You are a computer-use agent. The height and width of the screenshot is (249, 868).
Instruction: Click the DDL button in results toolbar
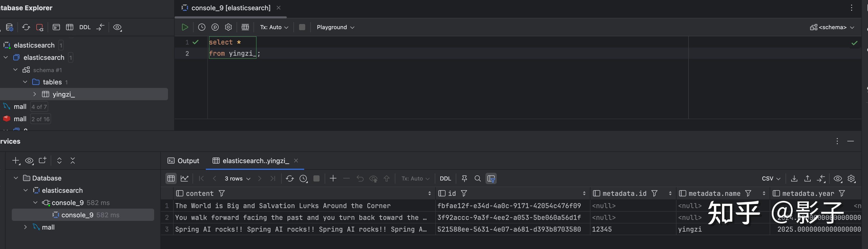point(445,179)
